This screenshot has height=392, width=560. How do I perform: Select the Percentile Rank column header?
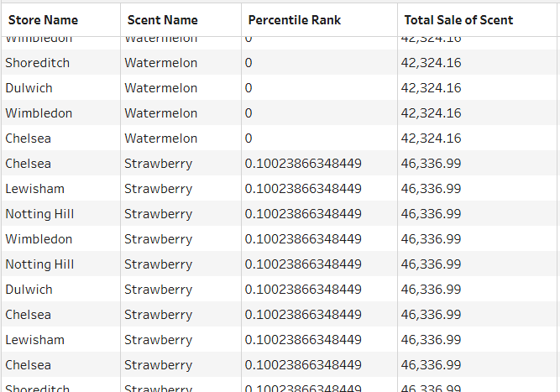tap(295, 20)
